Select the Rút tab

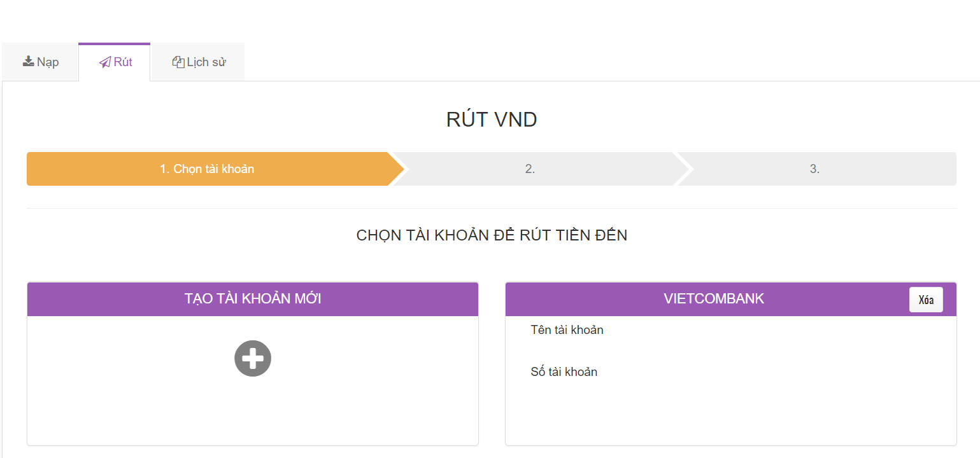(115, 62)
